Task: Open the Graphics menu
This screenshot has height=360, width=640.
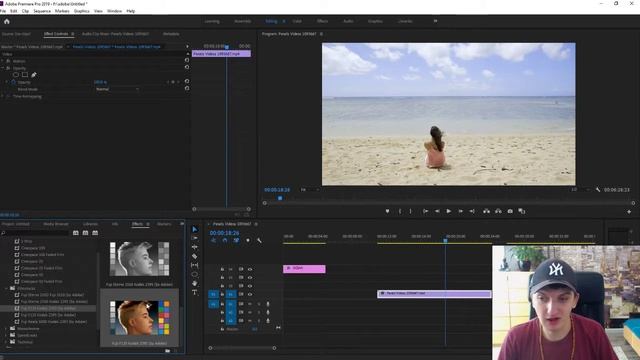Action: [x=82, y=11]
